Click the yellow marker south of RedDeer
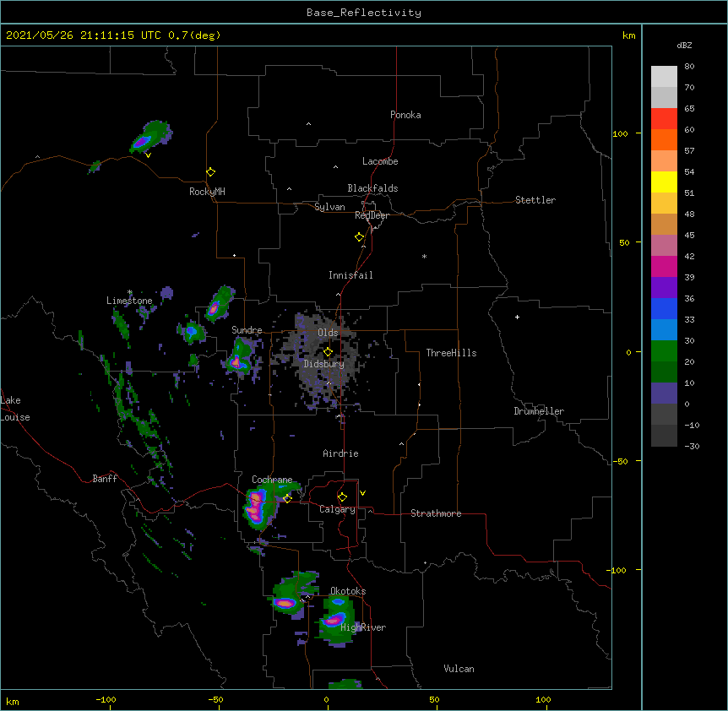 point(360,237)
